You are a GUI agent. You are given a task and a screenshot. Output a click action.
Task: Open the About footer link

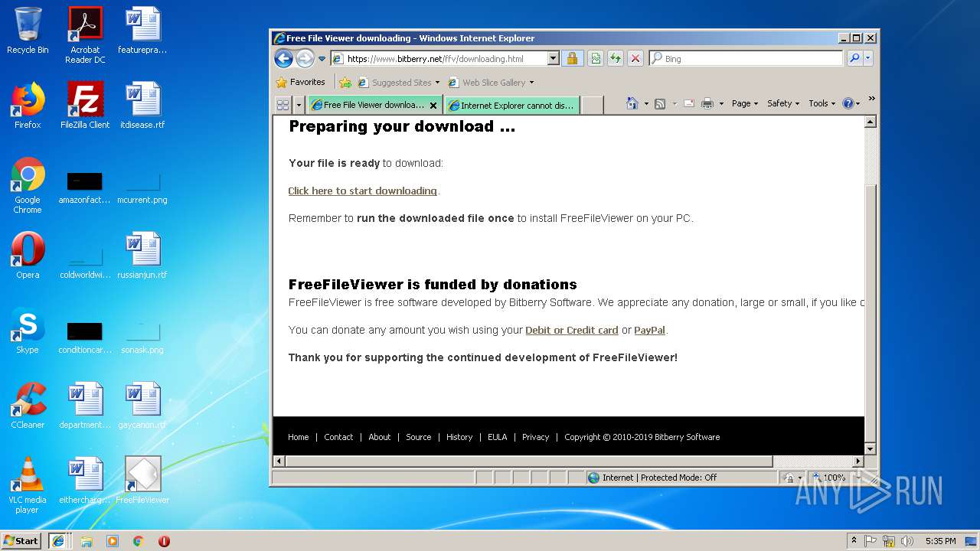click(380, 437)
